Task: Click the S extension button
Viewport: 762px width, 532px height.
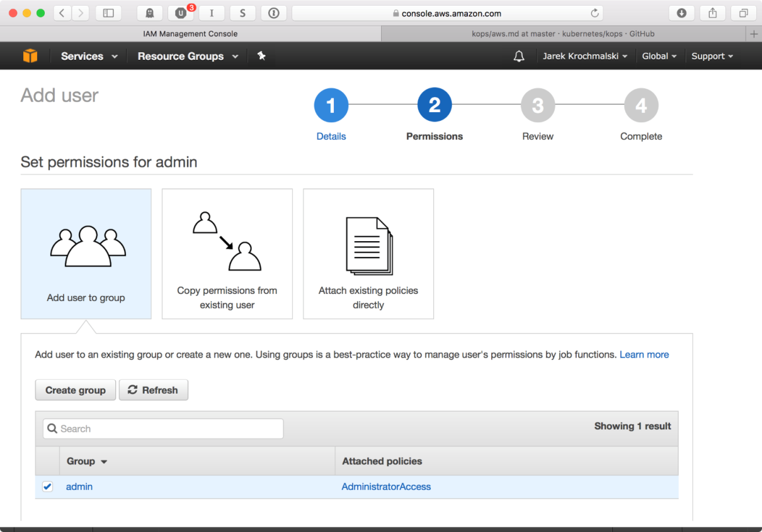Action: pyautogui.click(x=242, y=13)
